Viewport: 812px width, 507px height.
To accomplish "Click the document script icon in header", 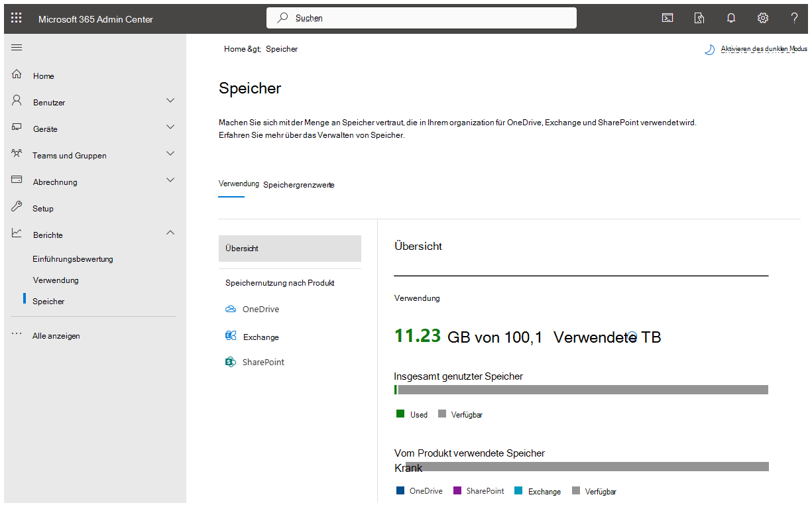I will (x=699, y=19).
